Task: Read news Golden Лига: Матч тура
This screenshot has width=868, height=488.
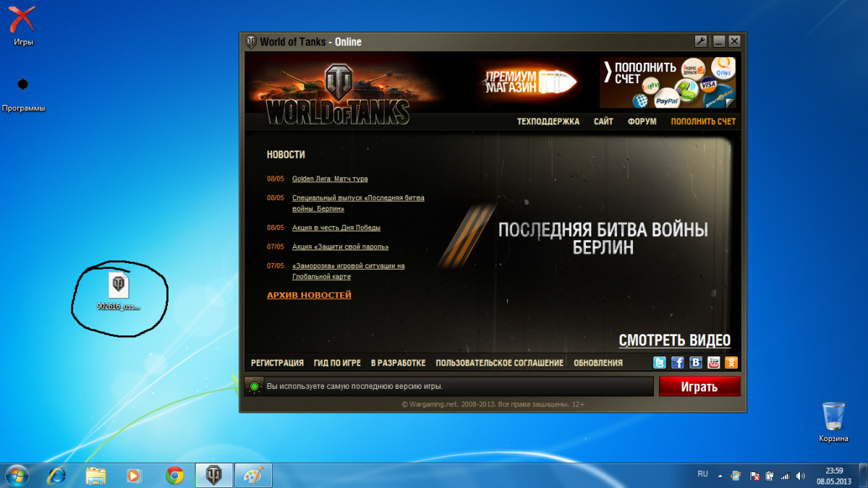Action: pos(330,179)
